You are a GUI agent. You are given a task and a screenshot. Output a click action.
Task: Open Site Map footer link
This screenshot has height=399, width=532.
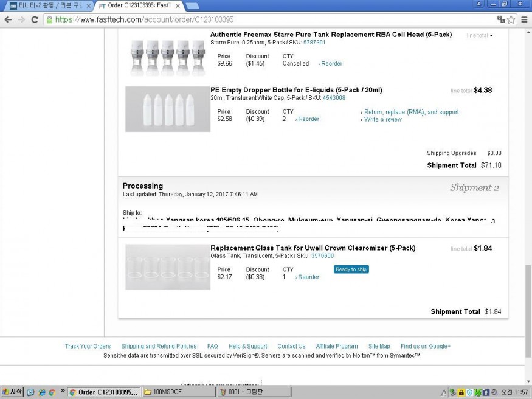(x=379, y=346)
